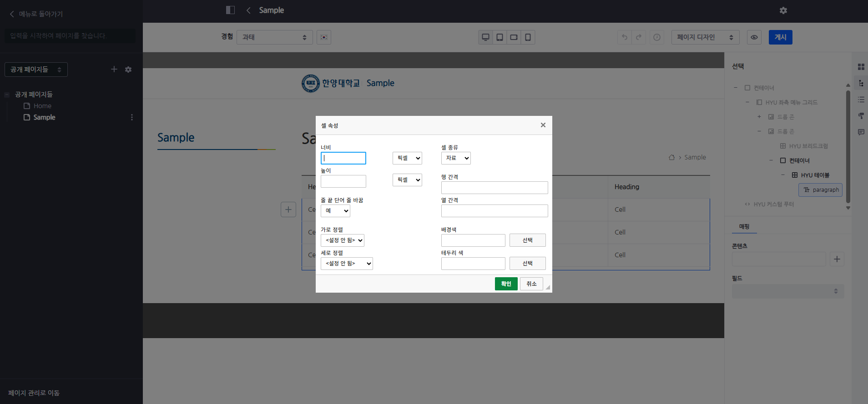Click the 행 간격 input field

coord(494,188)
